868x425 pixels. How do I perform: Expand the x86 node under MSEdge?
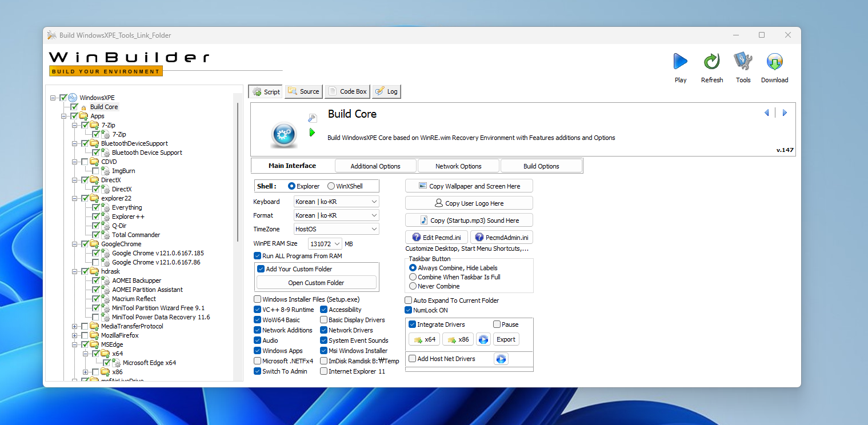click(86, 372)
